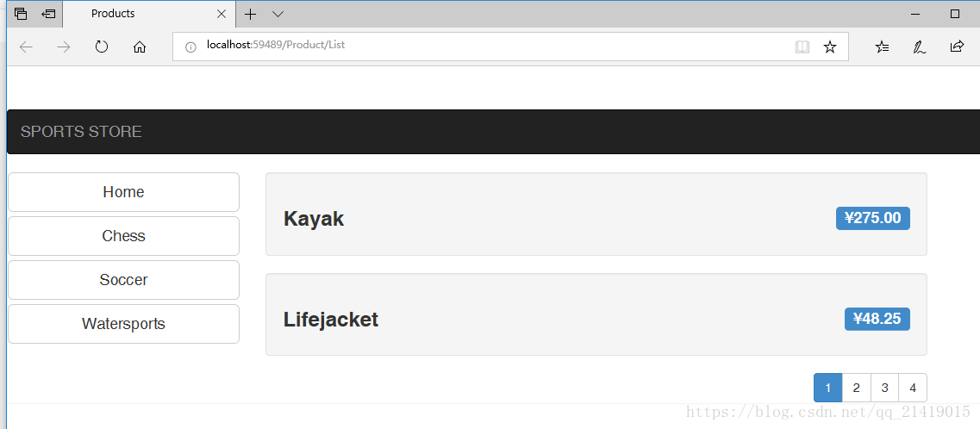The height and width of the screenshot is (429, 980).
Task: Click the address bar URL field
Action: 488,47
